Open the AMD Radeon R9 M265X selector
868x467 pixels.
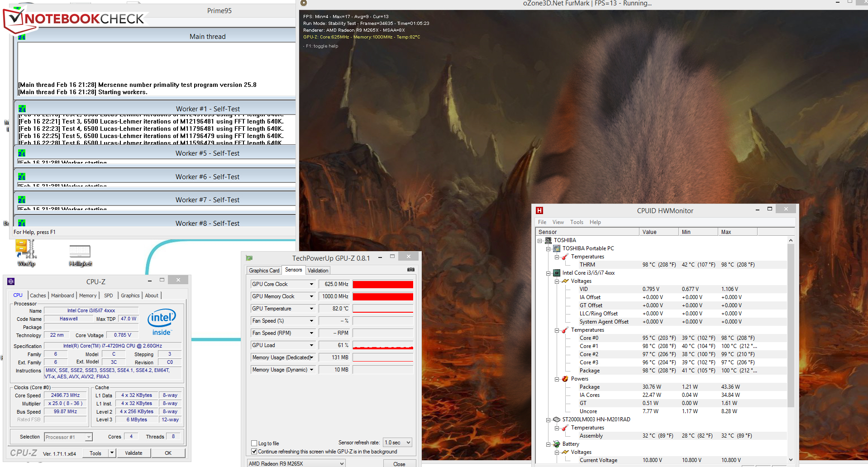[x=296, y=463]
